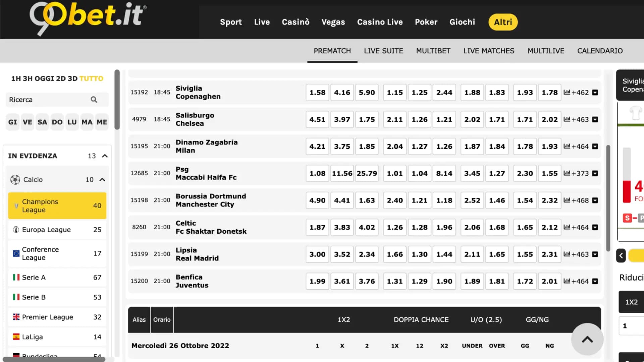Collapse the Calcio category

103,180
